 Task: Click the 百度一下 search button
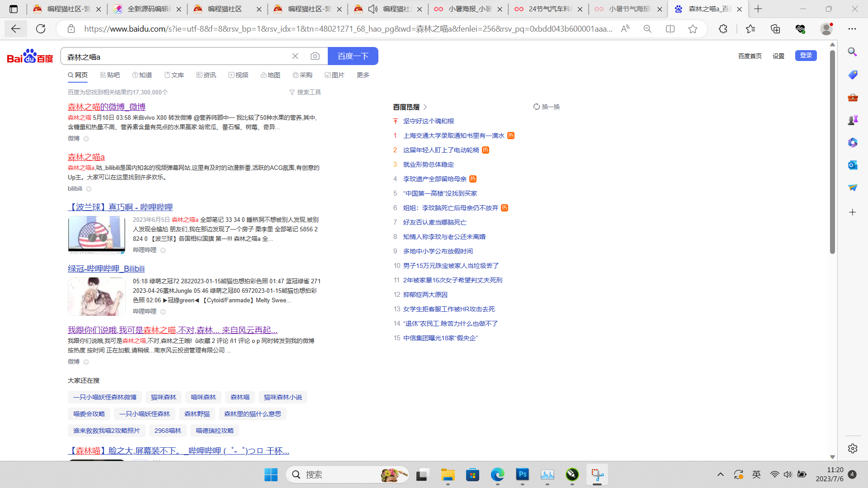pos(353,56)
